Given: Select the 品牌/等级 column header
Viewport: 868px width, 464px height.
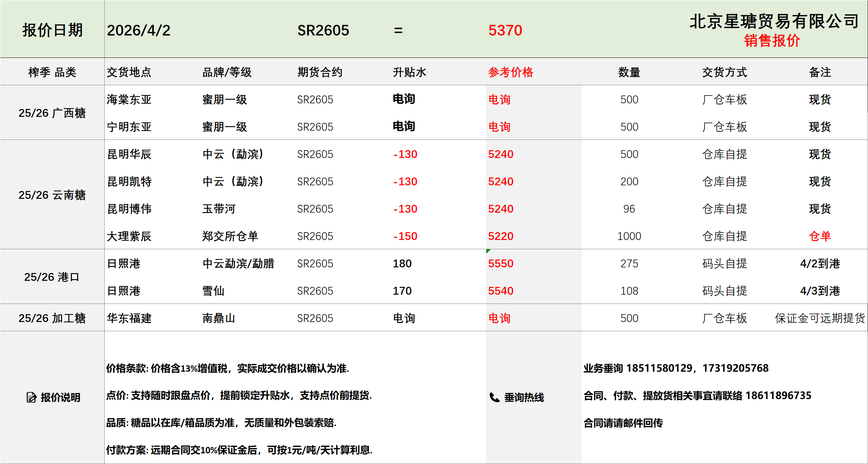Looking at the screenshot, I should point(227,72).
